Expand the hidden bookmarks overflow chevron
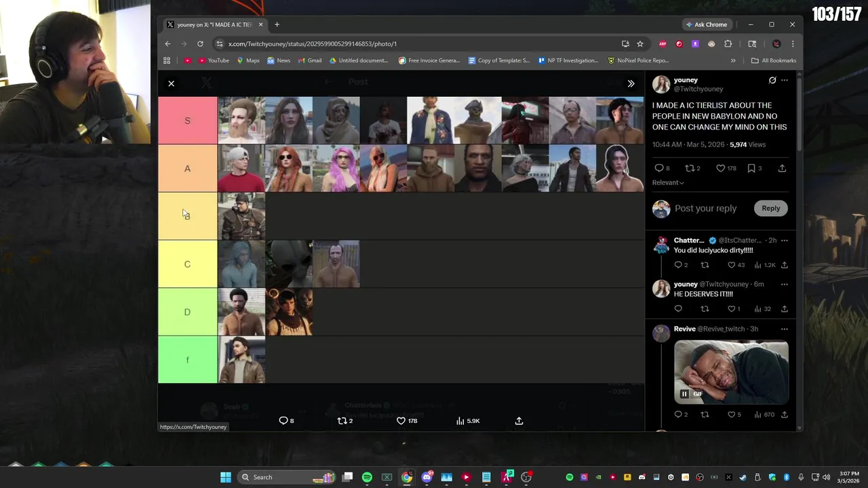This screenshot has width=868, height=488. pyautogui.click(x=733, y=60)
